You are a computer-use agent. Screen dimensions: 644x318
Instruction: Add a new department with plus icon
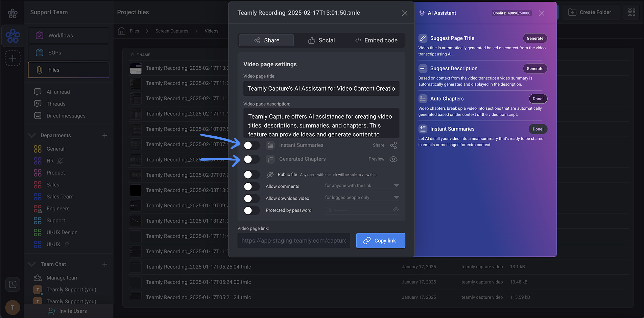(105, 135)
